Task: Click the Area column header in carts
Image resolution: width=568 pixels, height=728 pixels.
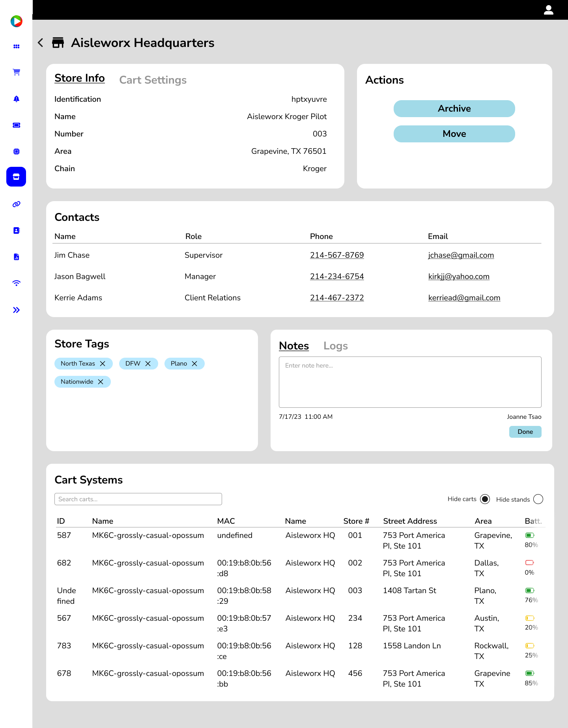Action: 483,521
